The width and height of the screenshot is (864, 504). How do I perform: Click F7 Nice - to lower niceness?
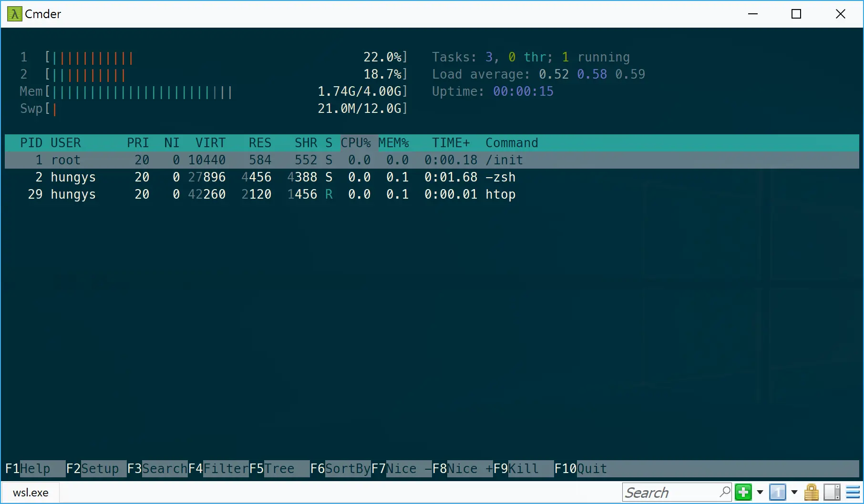401,469
